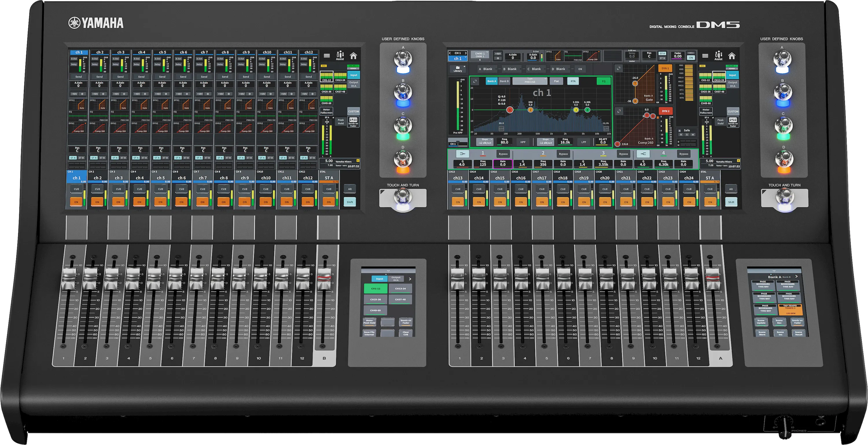Tap TAP TEMPO on the right small screen
This screenshot has width=868, height=445.
[790, 310]
